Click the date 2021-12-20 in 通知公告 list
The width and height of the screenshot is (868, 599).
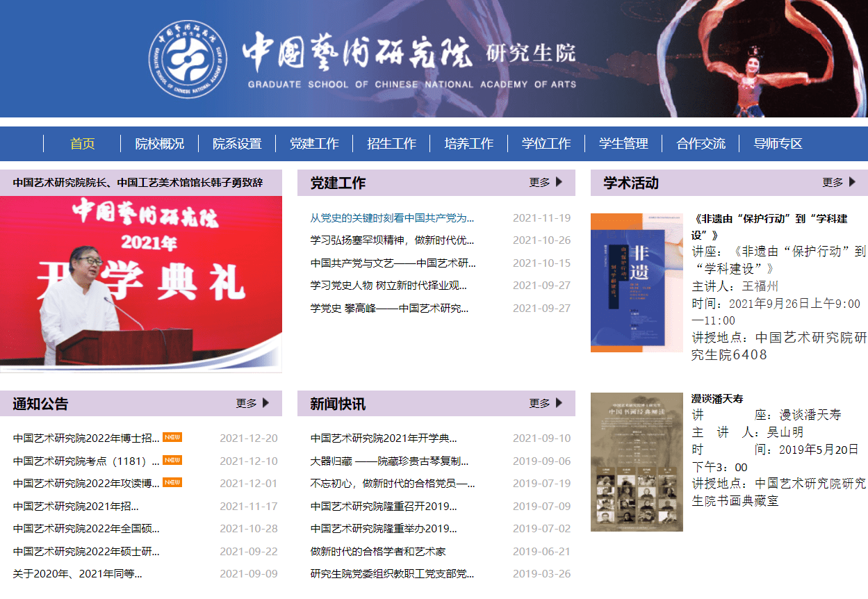click(248, 438)
